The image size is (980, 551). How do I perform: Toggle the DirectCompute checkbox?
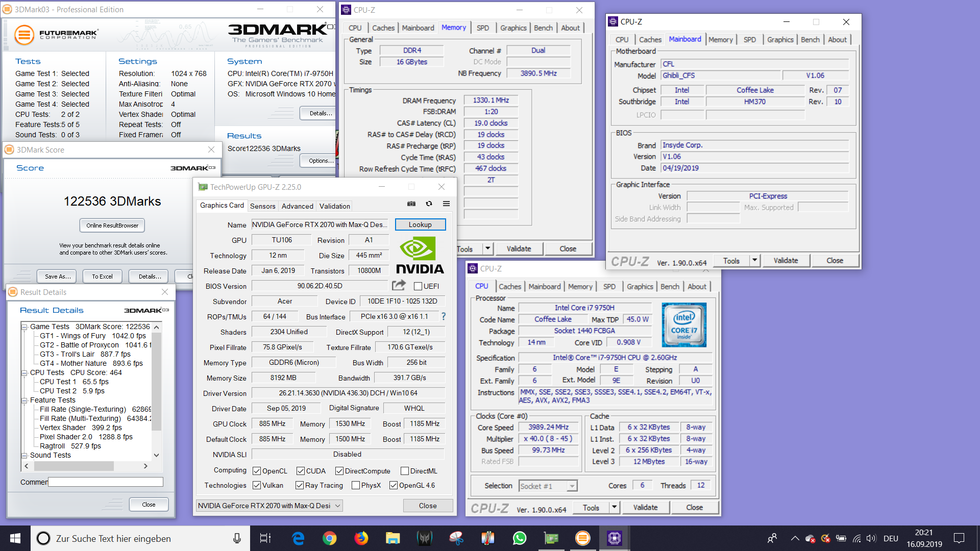tap(339, 471)
